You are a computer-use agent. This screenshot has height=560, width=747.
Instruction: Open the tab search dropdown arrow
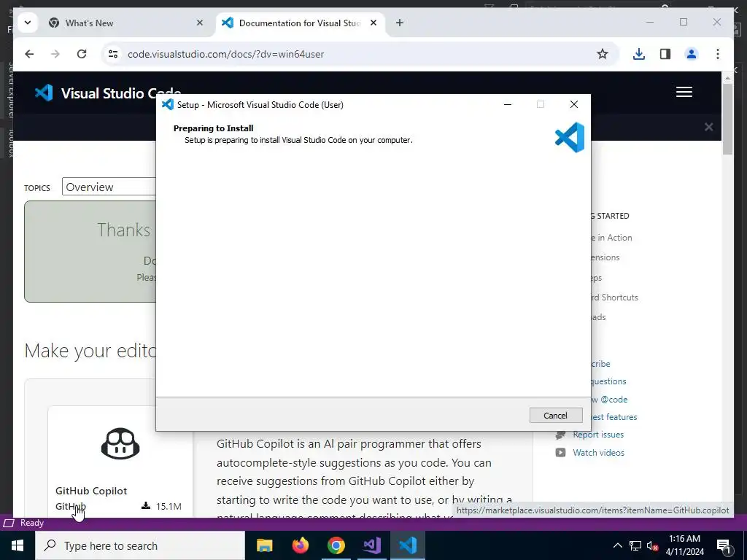[x=28, y=23]
